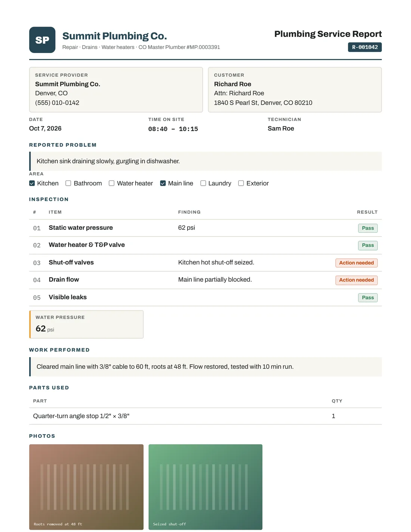Click the QTY column header
This screenshot has width=411, height=532.
click(337, 401)
